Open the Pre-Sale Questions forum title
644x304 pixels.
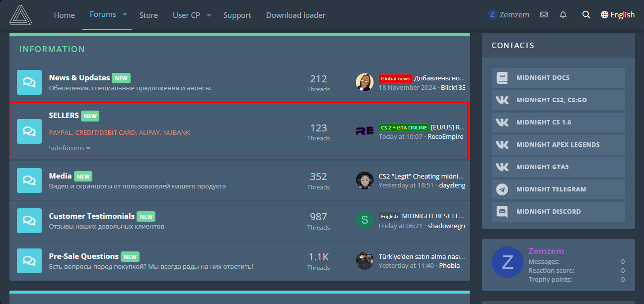84,256
